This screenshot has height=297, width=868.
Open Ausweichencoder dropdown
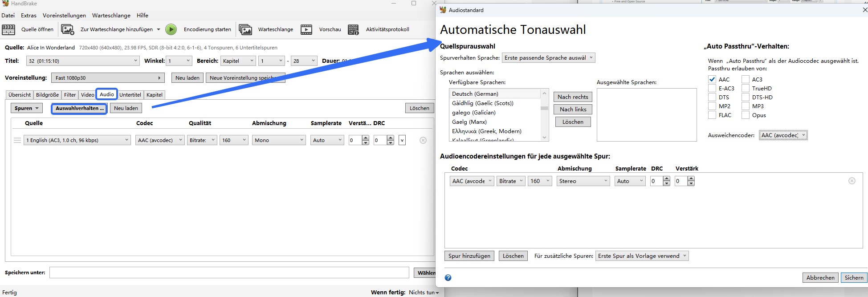pos(783,135)
